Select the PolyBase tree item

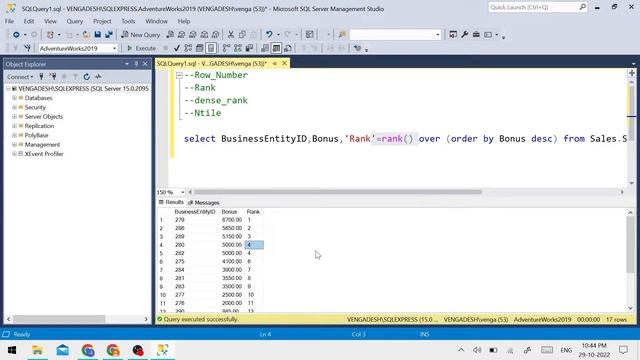36,136
